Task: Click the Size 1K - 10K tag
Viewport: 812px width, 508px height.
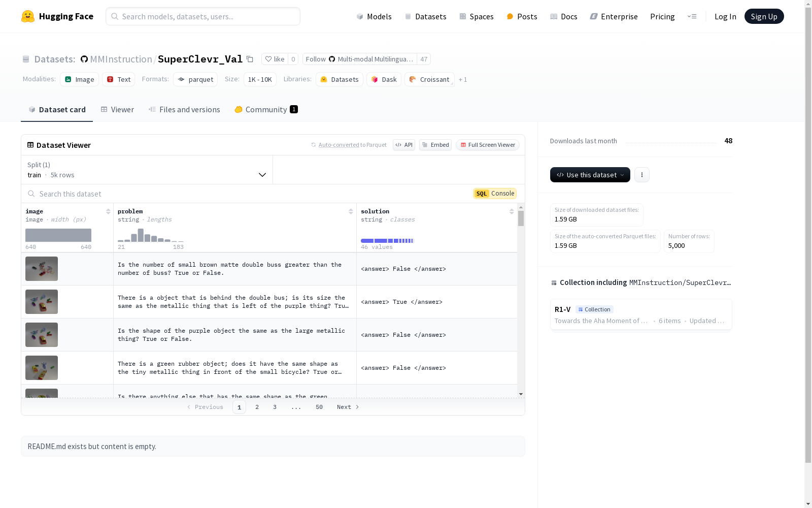Action: pyautogui.click(x=260, y=79)
